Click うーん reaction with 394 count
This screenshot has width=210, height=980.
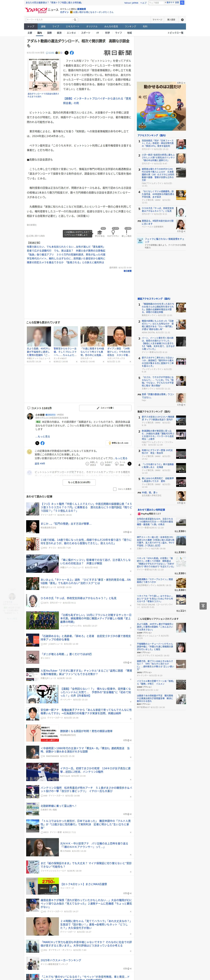click(x=120, y=464)
